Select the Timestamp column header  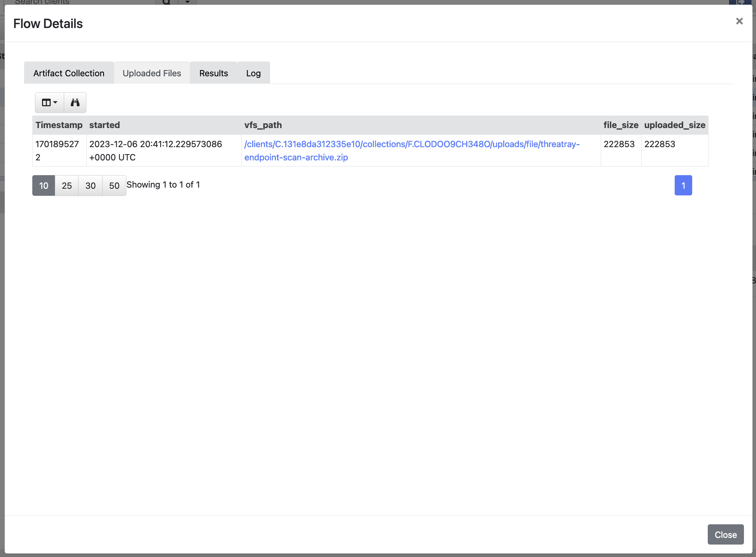[x=59, y=125]
